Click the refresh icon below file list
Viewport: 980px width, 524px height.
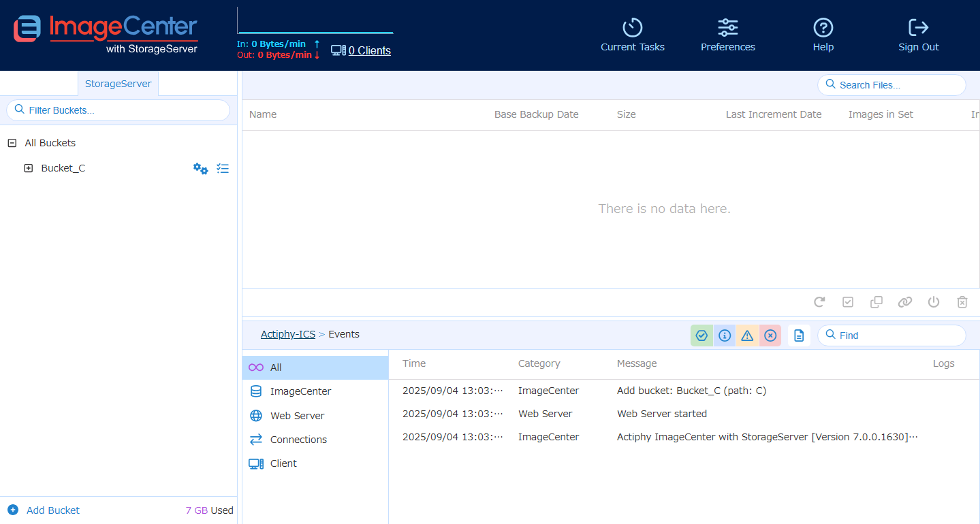[x=819, y=302]
